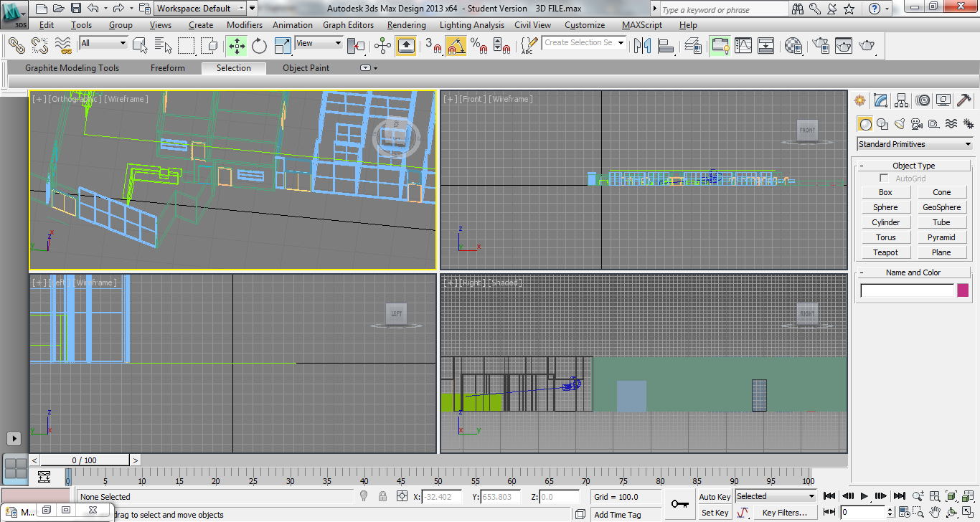
Task: Open the Workspace: Default dropdown
Action: tap(200, 9)
